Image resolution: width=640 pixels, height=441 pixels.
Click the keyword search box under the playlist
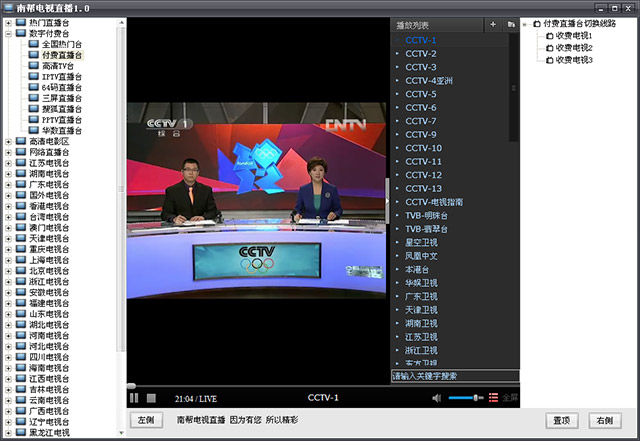[455, 376]
